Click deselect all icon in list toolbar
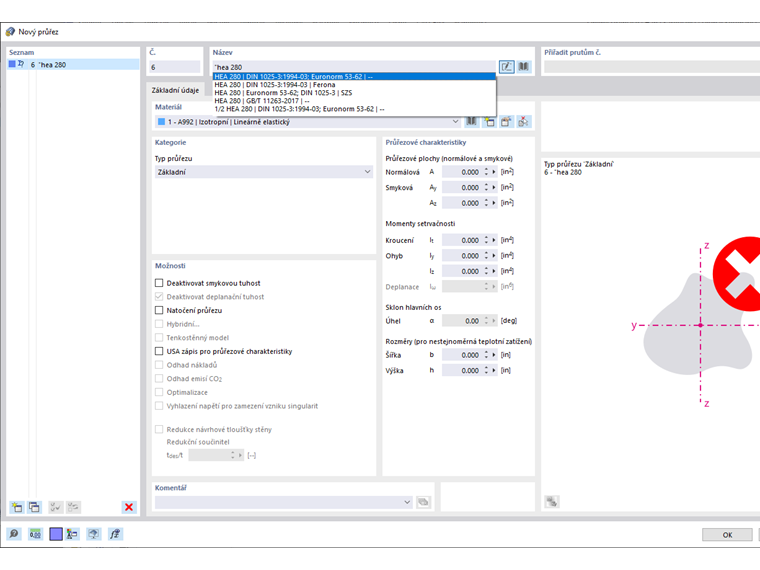 point(74,507)
